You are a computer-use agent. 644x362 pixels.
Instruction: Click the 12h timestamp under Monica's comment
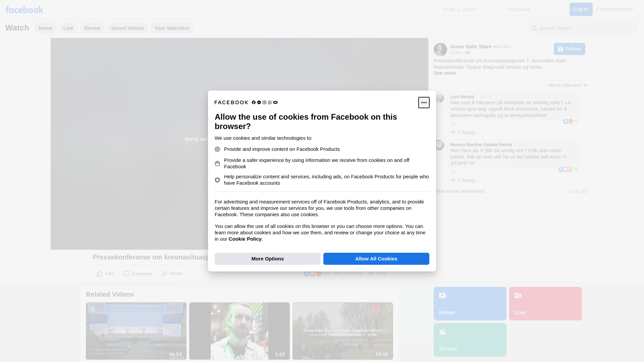[x=453, y=172]
